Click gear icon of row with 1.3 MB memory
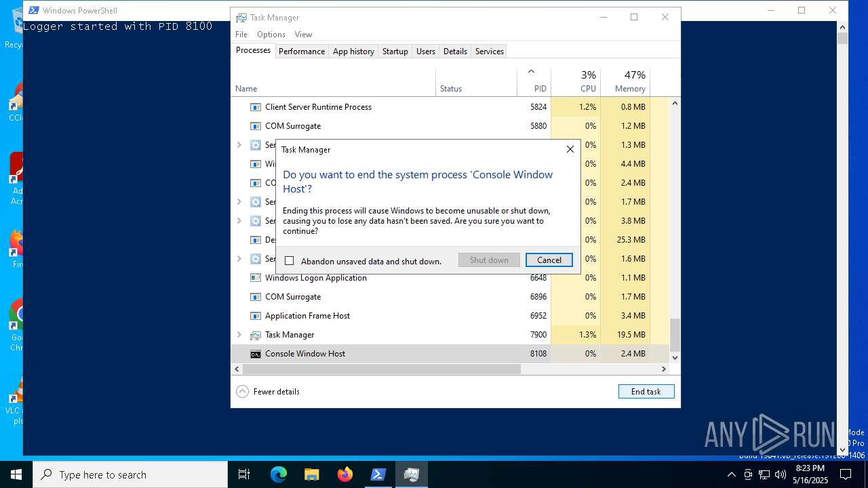 pos(256,145)
